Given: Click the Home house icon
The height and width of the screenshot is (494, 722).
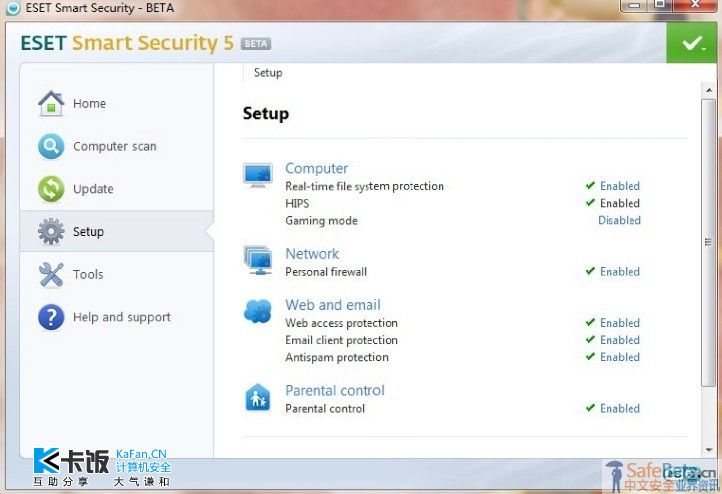Looking at the screenshot, I should 51,104.
